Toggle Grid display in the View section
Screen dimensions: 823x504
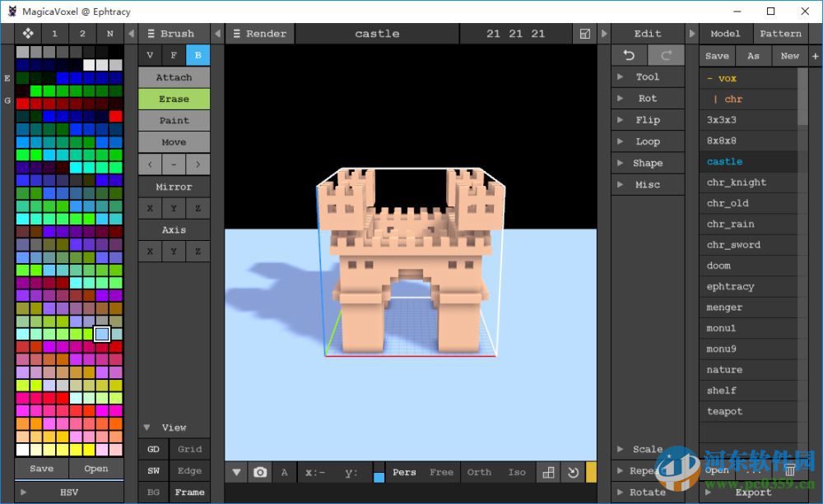coord(189,449)
